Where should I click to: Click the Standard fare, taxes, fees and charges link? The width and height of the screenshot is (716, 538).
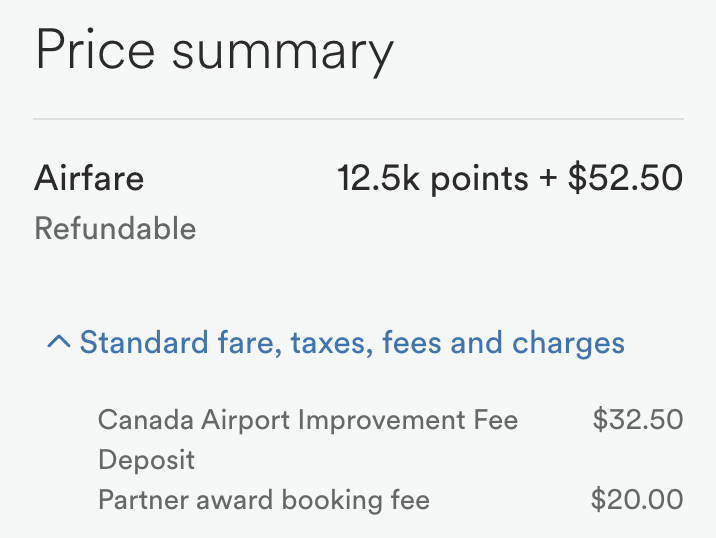tap(352, 343)
